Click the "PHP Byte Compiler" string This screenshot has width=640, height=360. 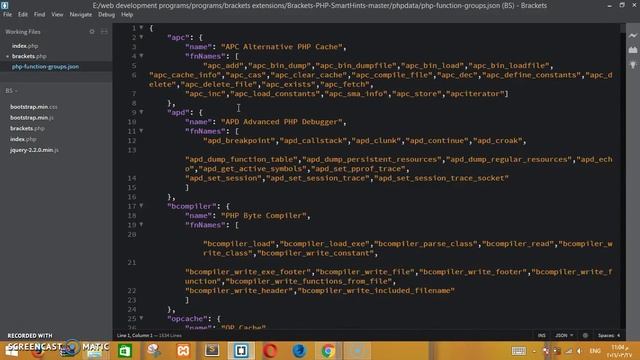tap(264, 216)
